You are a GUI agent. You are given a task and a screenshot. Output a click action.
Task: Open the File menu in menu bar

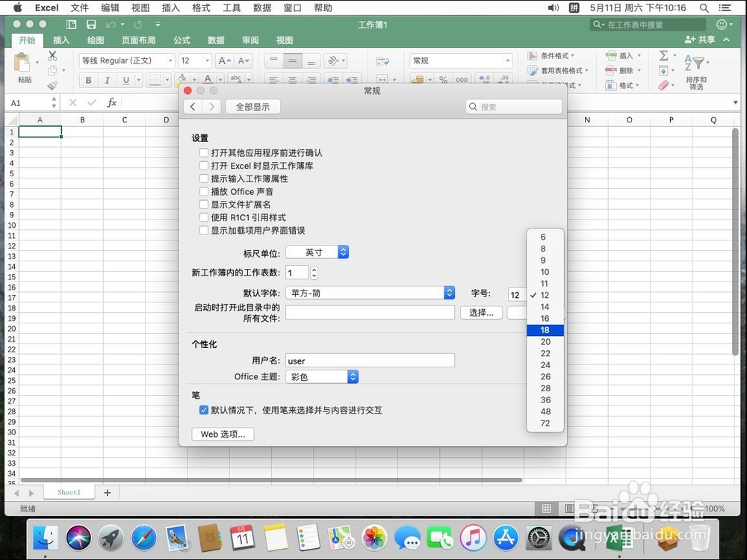point(80,7)
